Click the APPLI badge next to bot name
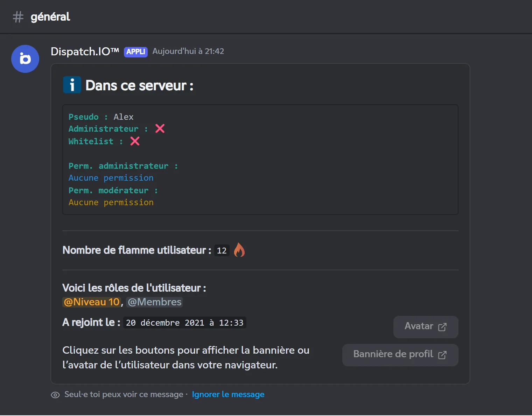 [136, 52]
